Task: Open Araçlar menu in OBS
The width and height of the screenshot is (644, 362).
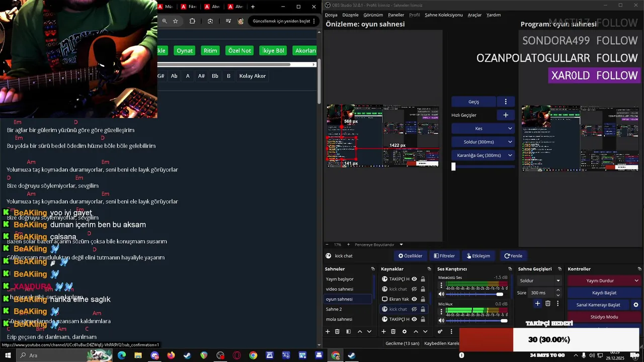Action: pos(474,15)
